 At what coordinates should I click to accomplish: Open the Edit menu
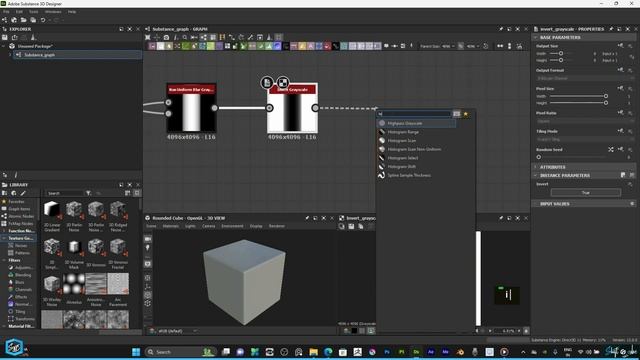point(19,12)
